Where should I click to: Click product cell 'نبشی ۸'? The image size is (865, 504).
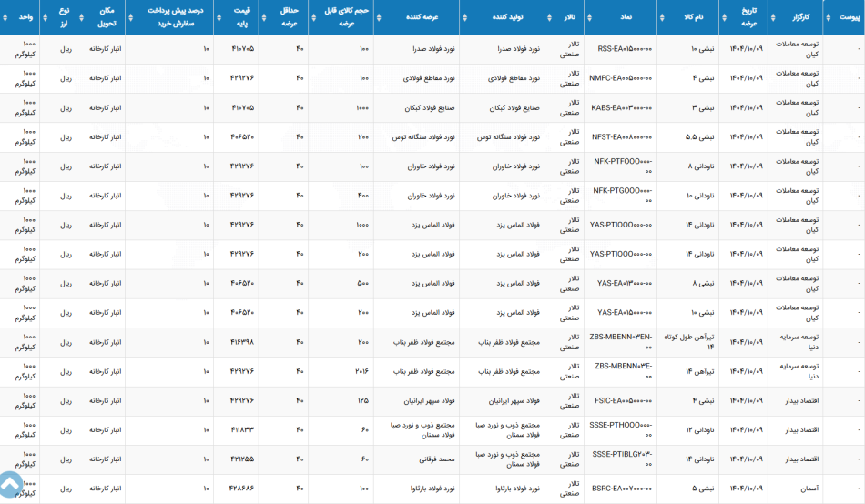click(x=703, y=284)
